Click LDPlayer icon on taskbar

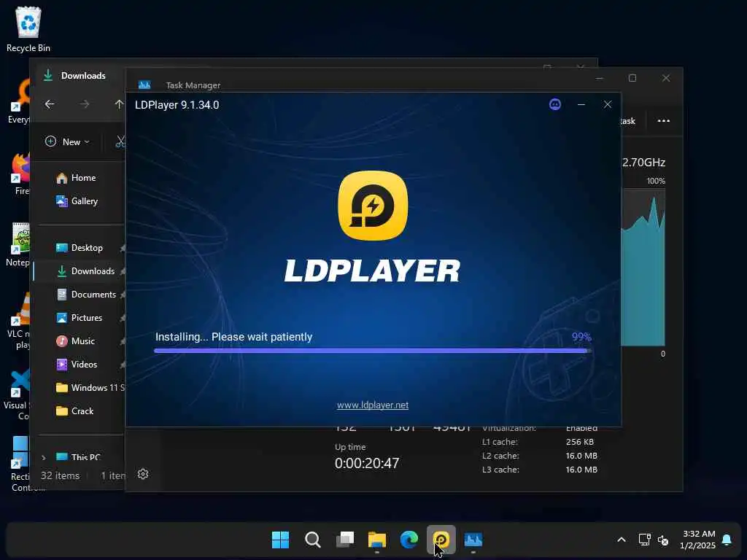point(441,540)
